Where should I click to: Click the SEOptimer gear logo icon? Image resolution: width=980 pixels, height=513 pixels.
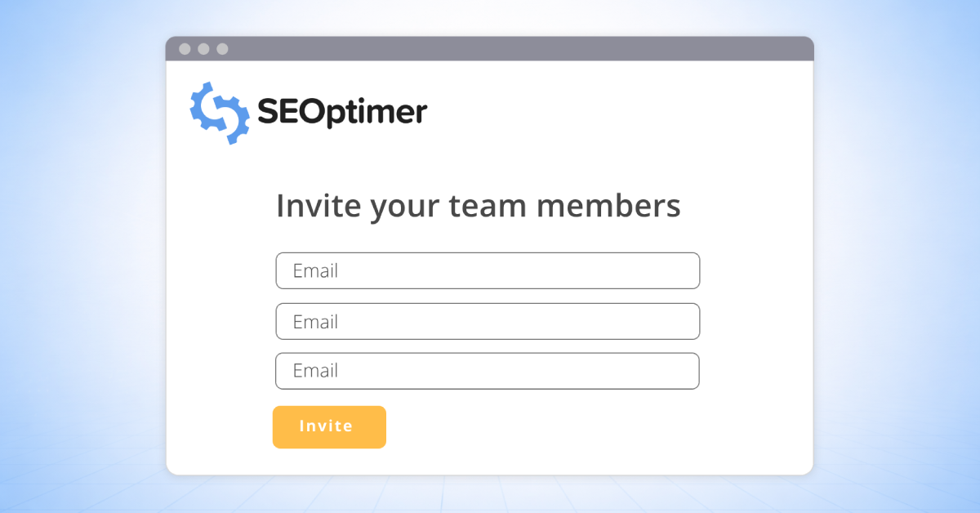click(220, 113)
